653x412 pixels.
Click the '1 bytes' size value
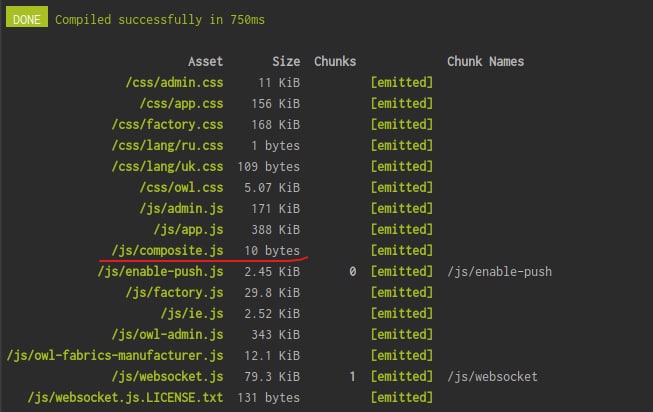click(x=275, y=145)
